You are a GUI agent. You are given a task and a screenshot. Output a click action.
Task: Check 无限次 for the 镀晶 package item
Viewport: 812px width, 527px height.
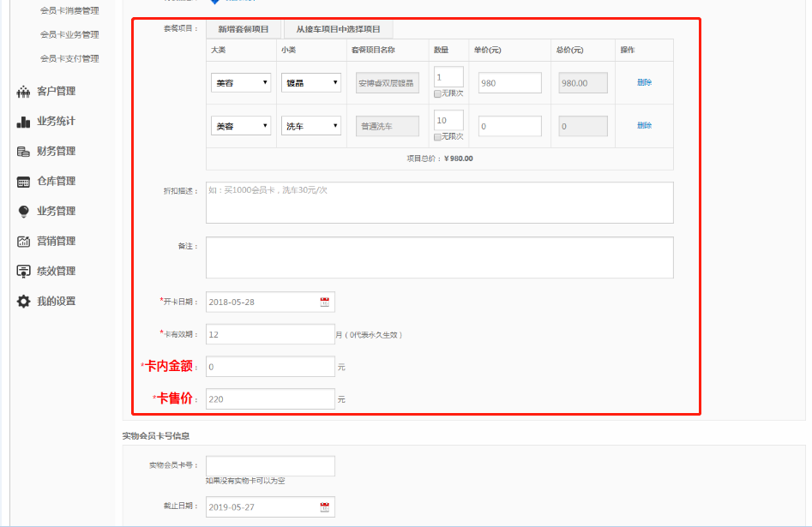tap(438, 93)
